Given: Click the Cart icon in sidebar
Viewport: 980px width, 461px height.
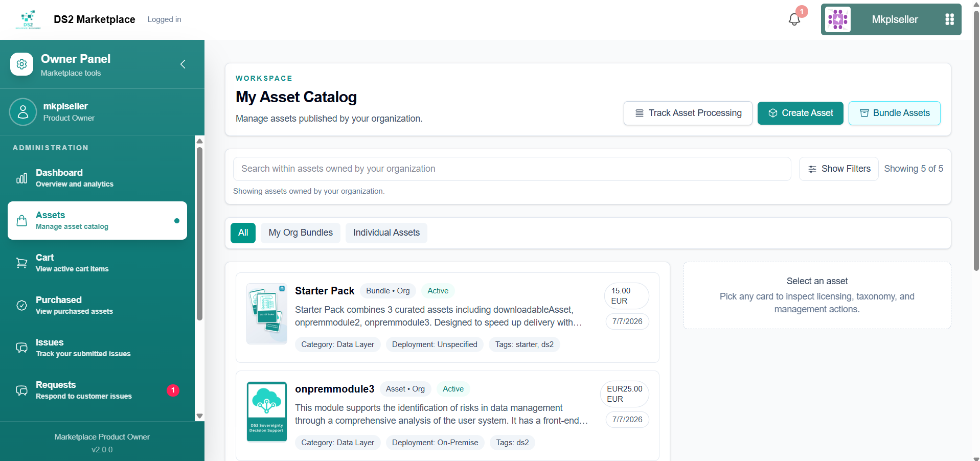Looking at the screenshot, I should click(x=21, y=263).
